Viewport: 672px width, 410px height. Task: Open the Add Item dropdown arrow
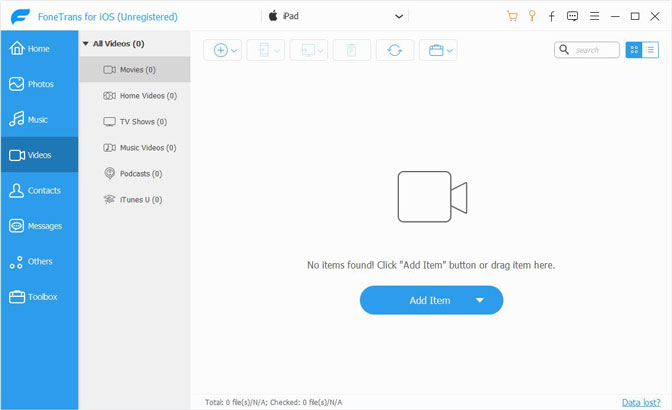click(x=480, y=300)
